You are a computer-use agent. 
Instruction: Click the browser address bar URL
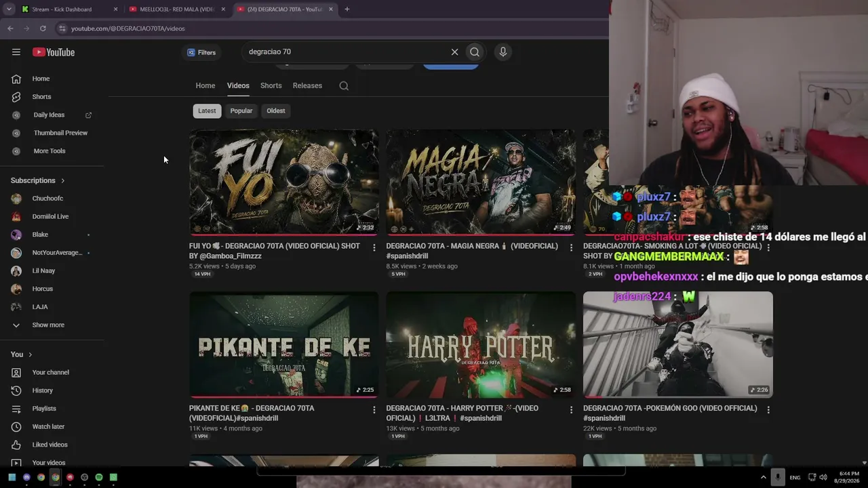pyautogui.click(x=128, y=28)
